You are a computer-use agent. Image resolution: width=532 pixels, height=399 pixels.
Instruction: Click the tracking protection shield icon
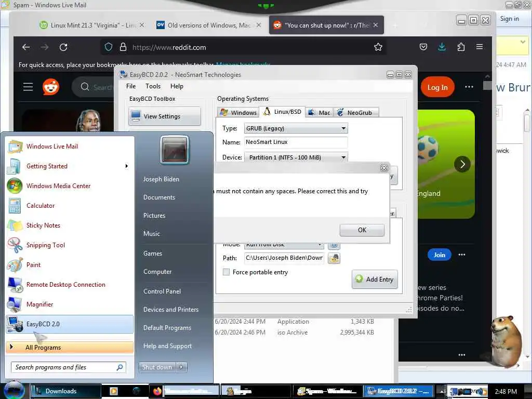click(x=108, y=47)
